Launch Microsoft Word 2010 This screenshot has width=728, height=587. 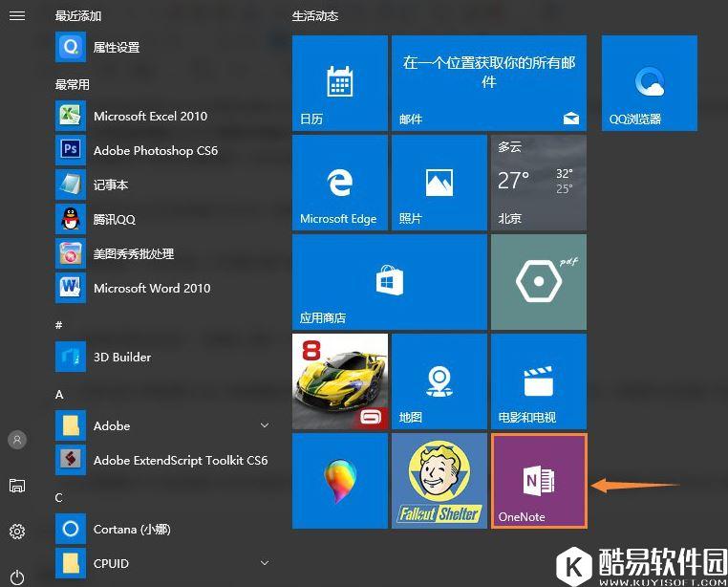pyautogui.click(x=162, y=288)
